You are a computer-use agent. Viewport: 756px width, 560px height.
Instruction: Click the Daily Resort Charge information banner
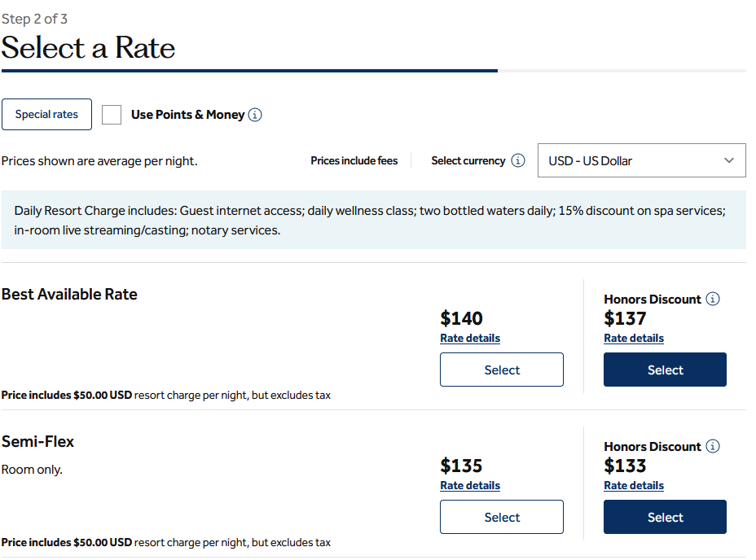(373, 220)
